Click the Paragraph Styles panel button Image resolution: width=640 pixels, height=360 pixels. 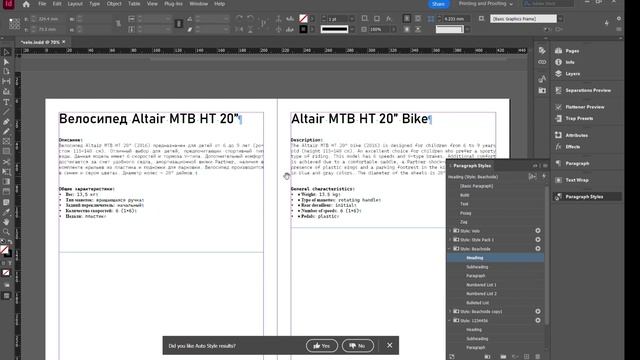pyautogui.click(x=588, y=197)
